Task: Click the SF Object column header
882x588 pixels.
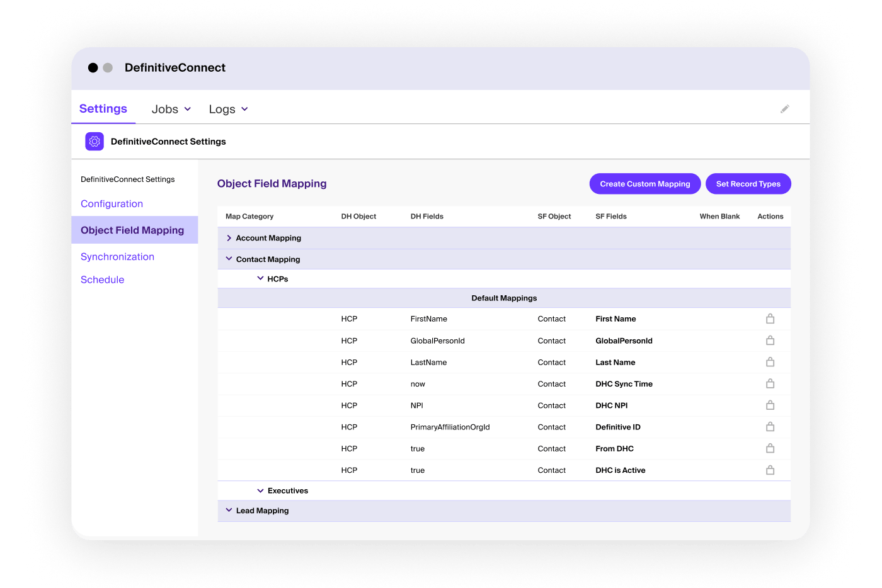Action: 554,217
